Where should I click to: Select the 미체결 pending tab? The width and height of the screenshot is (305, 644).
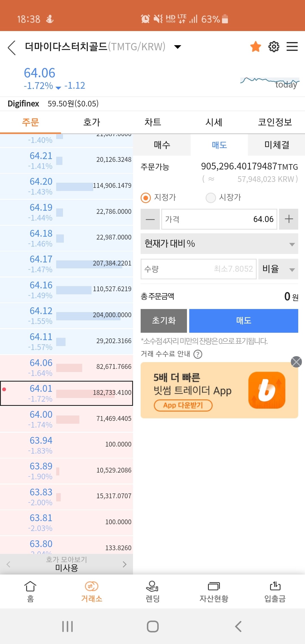tap(276, 145)
